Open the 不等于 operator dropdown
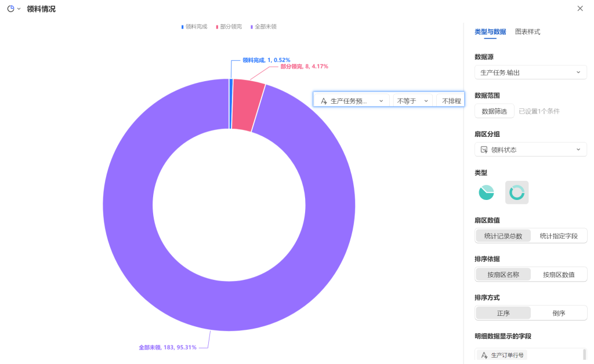The width and height of the screenshot is (594, 364). coord(412,101)
